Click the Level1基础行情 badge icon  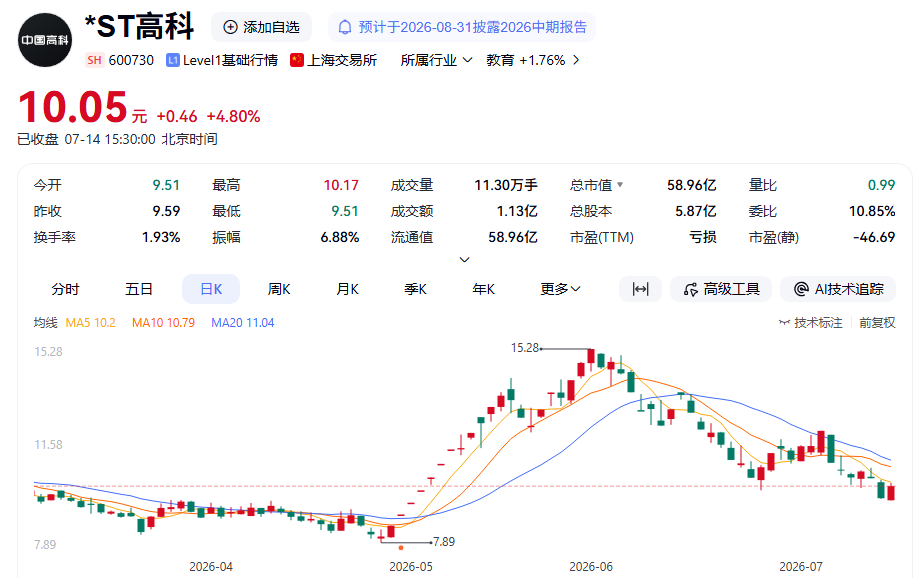click(173, 60)
